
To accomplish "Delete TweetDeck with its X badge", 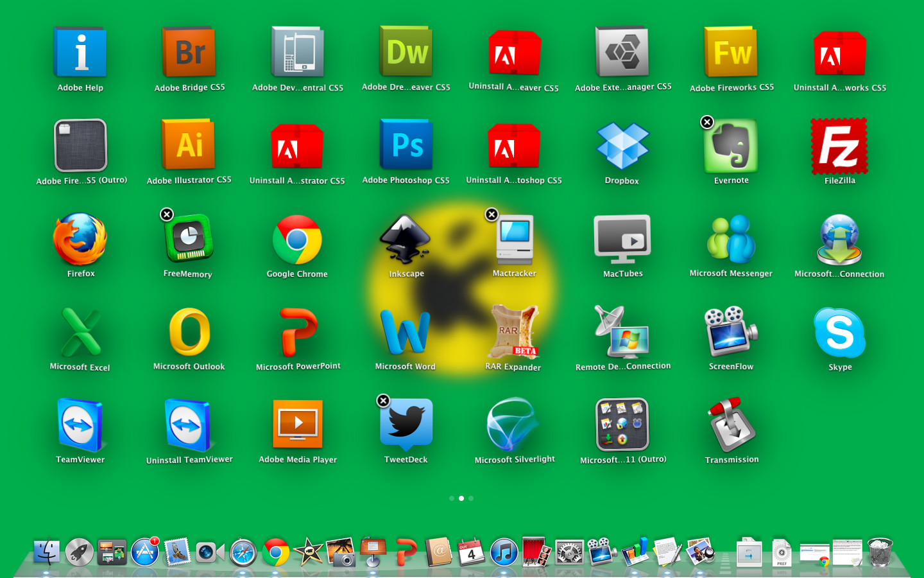I will tap(383, 401).
